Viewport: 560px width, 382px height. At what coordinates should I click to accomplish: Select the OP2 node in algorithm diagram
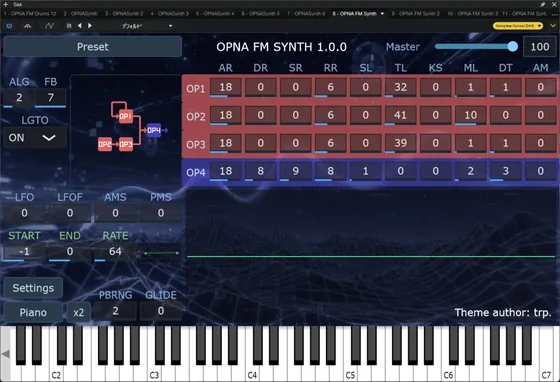[x=105, y=144]
